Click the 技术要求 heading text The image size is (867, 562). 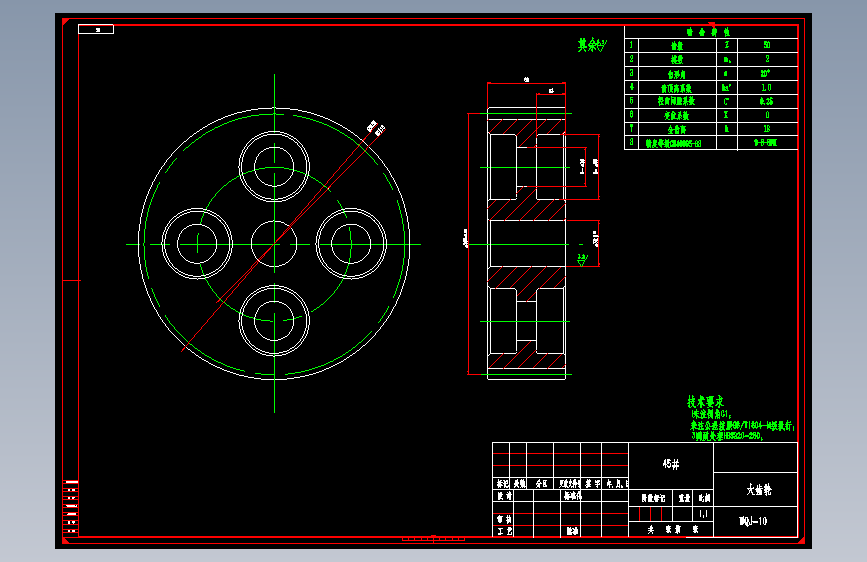point(706,402)
